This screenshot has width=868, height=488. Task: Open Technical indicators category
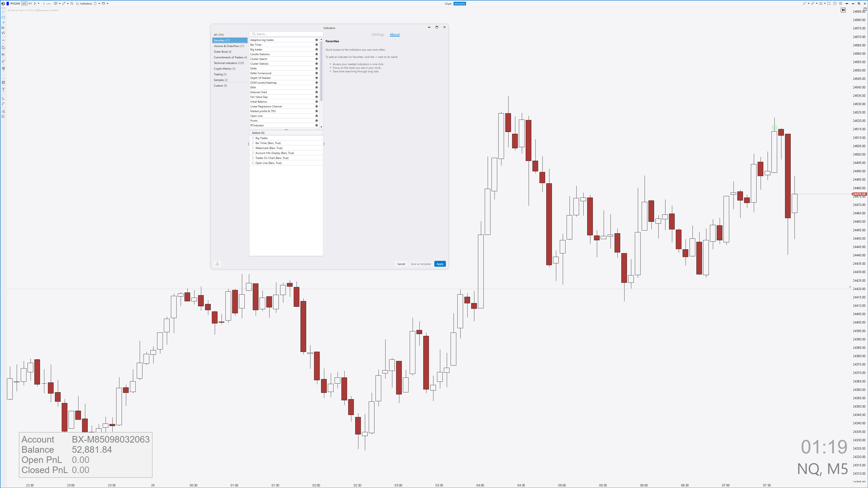click(229, 63)
